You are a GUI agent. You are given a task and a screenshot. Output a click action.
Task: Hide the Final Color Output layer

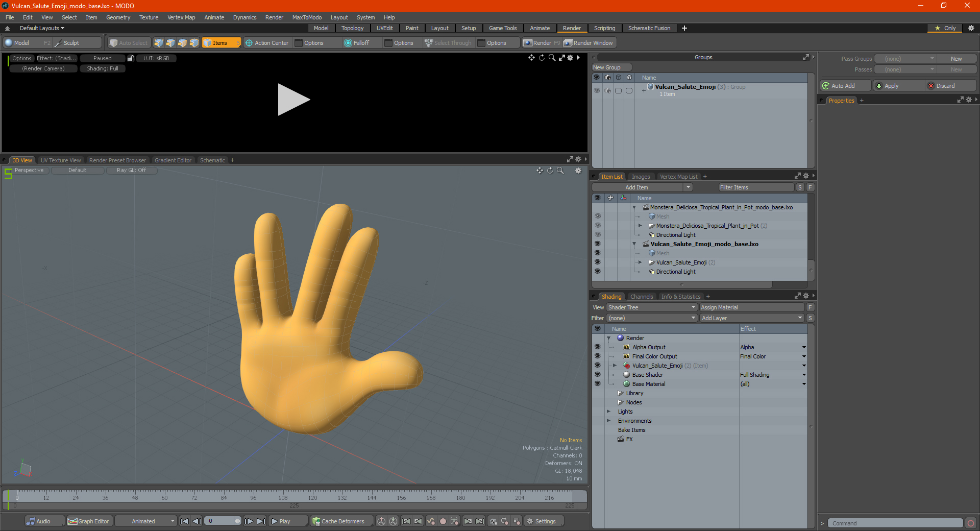point(597,356)
